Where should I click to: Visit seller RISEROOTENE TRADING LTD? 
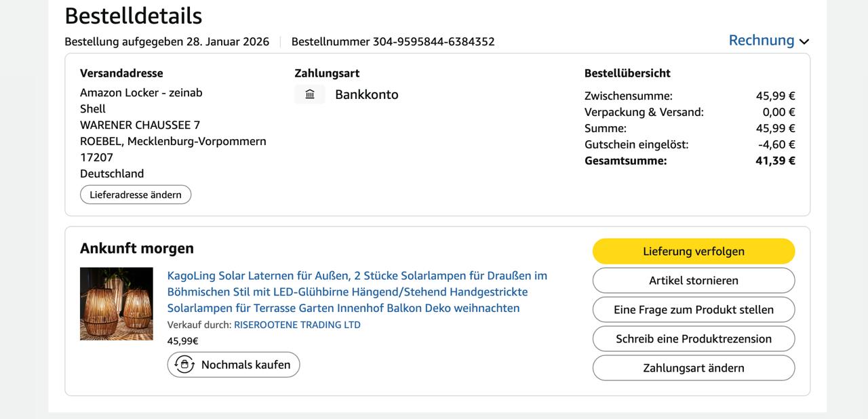click(297, 325)
